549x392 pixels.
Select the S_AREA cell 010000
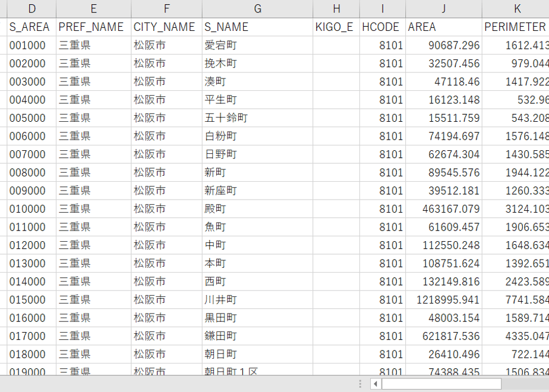click(x=31, y=209)
